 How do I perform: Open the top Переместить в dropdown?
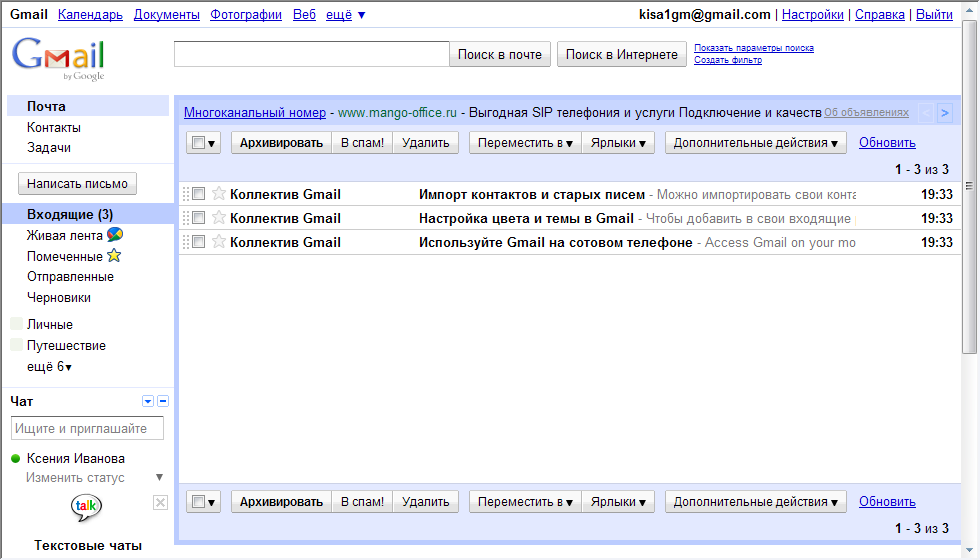click(x=525, y=142)
